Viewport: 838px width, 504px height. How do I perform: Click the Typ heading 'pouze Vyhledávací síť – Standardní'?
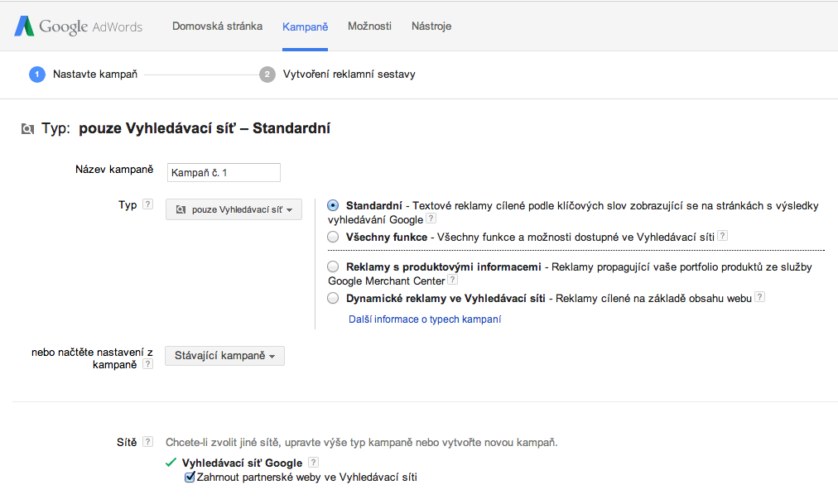[205, 128]
